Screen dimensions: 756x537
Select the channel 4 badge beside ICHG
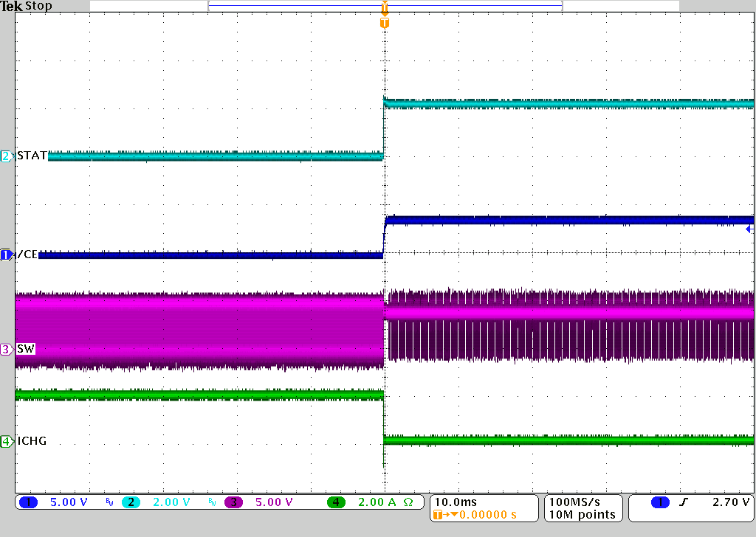[7, 440]
